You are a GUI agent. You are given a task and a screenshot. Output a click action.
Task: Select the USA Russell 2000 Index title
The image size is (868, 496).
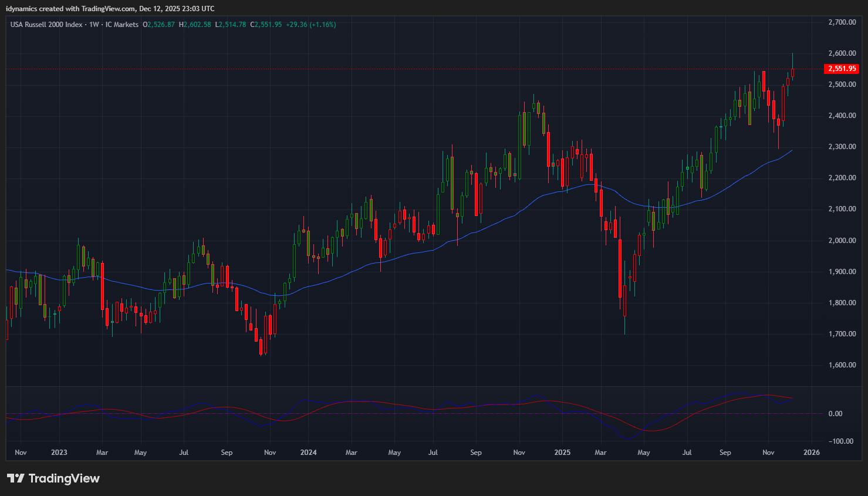pyautogui.click(x=46, y=25)
